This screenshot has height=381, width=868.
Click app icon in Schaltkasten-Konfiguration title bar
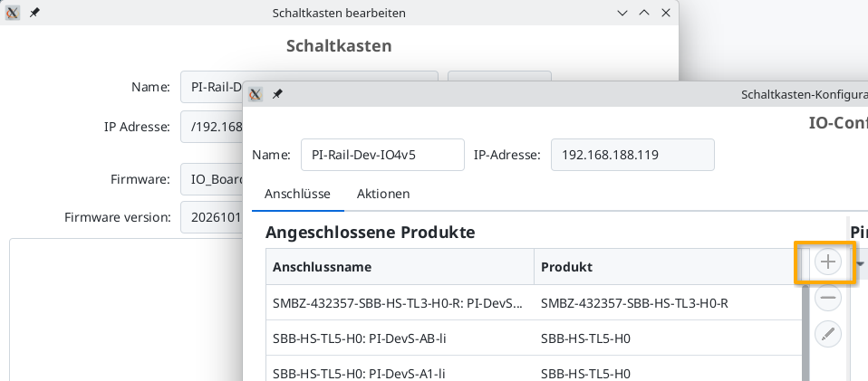[x=256, y=94]
